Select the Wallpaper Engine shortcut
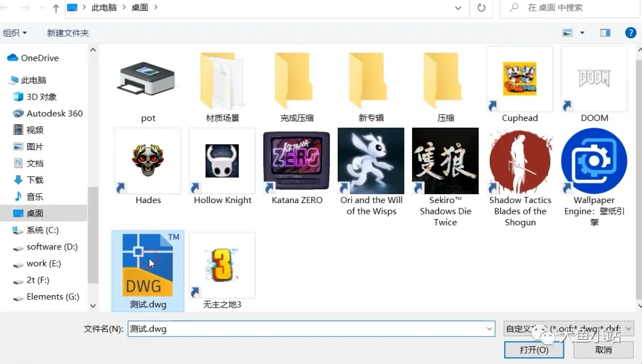 pos(594,161)
